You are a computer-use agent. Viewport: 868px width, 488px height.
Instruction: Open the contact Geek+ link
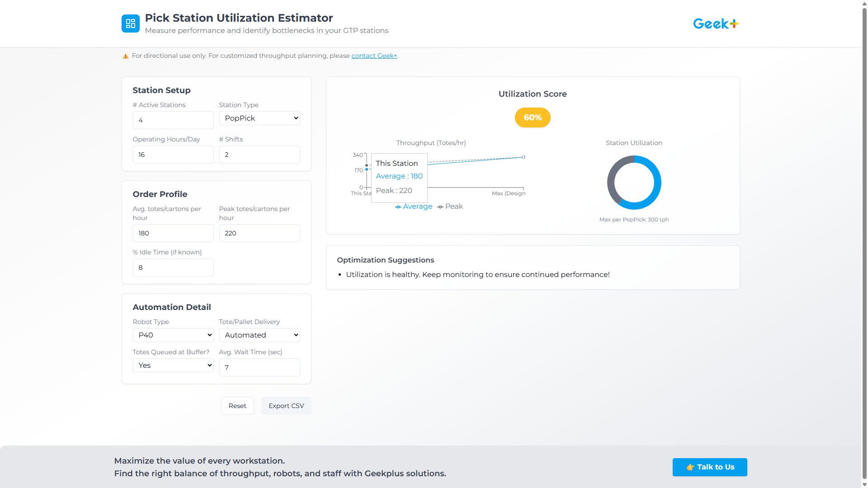[374, 56]
